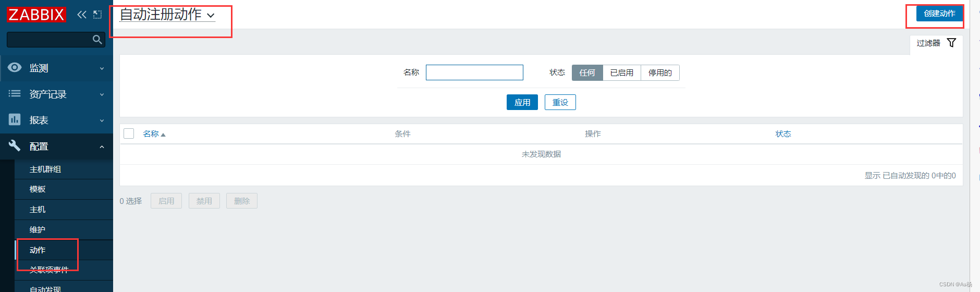The height and width of the screenshot is (292, 980).
Task: Click the wrench icon for 配置
Action: (x=15, y=146)
